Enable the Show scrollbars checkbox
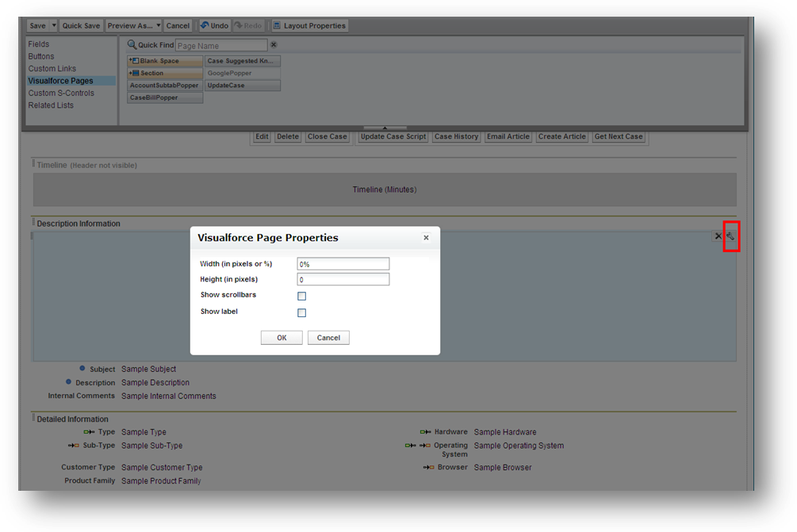The image size is (797, 532). [301, 297]
